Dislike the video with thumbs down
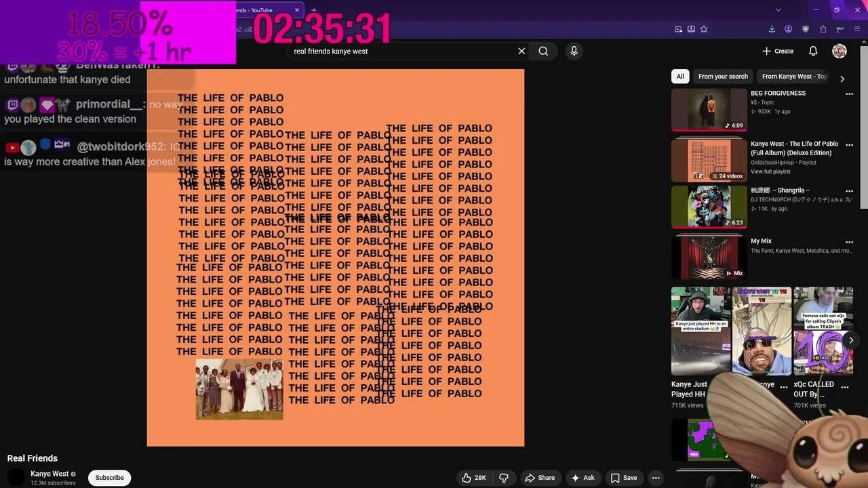The height and width of the screenshot is (488, 868). point(504,478)
